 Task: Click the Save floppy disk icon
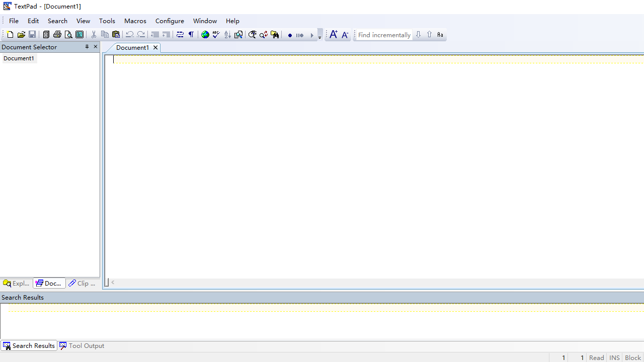pyautogui.click(x=32, y=35)
